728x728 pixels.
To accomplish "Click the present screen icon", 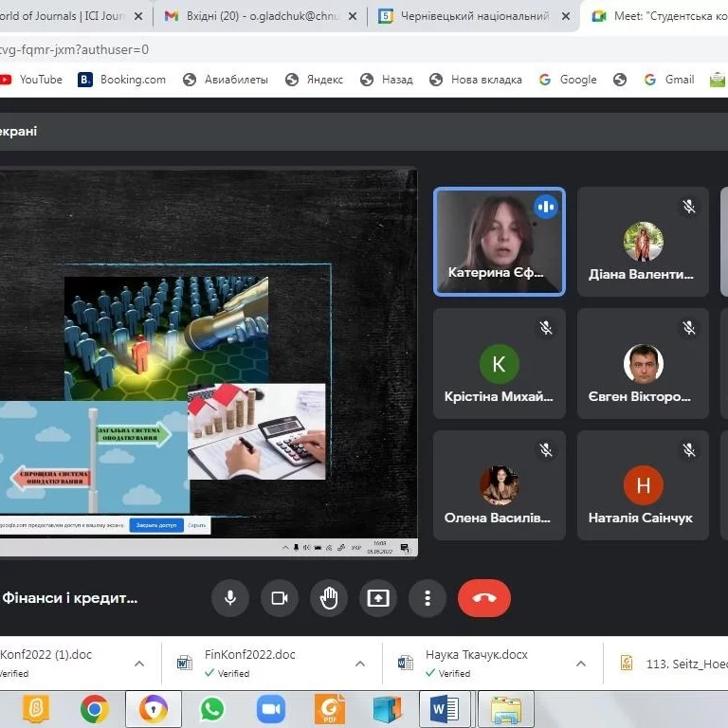I will click(x=378, y=598).
